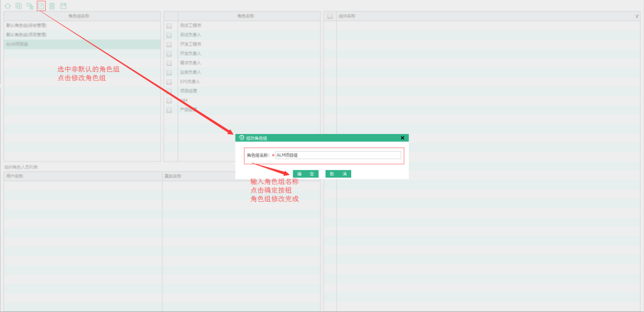Enable the EPS负责人 role checkbox
The height and width of the screenshot is (312, 644).
(169, 82)
